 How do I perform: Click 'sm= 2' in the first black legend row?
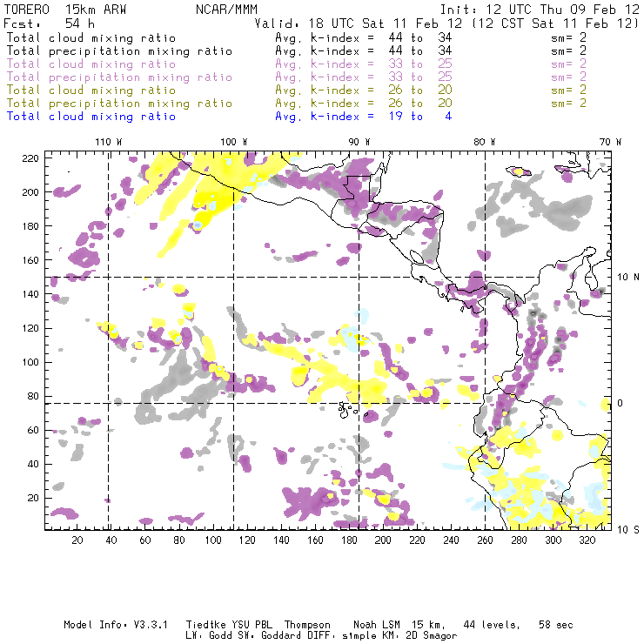point(569,37)
